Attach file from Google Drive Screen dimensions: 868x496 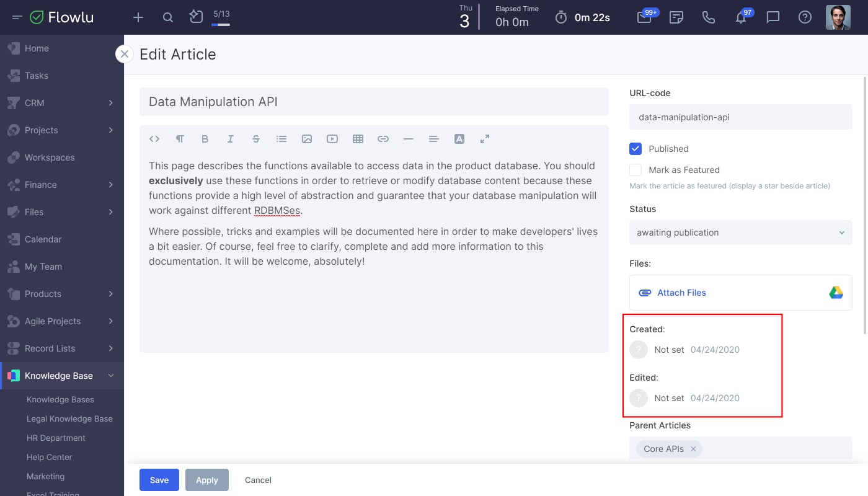tap(836, 293)
